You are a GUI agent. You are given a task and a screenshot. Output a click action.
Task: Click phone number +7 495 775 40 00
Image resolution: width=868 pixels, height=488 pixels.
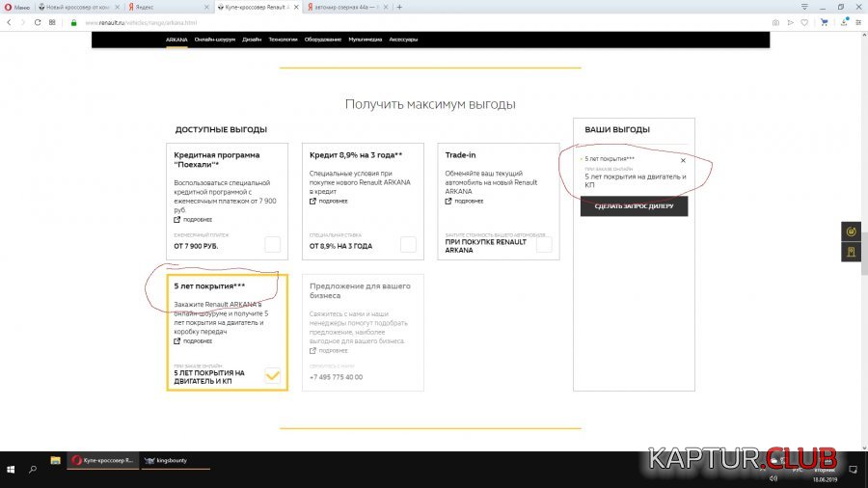336,377
